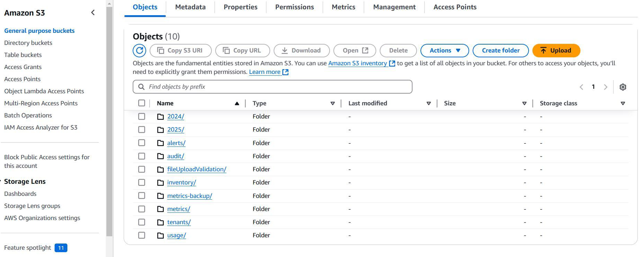Open Batch Operations in sidebar
Screen dimensions: 644x257
pyautogui.click(x=28, y=115)
